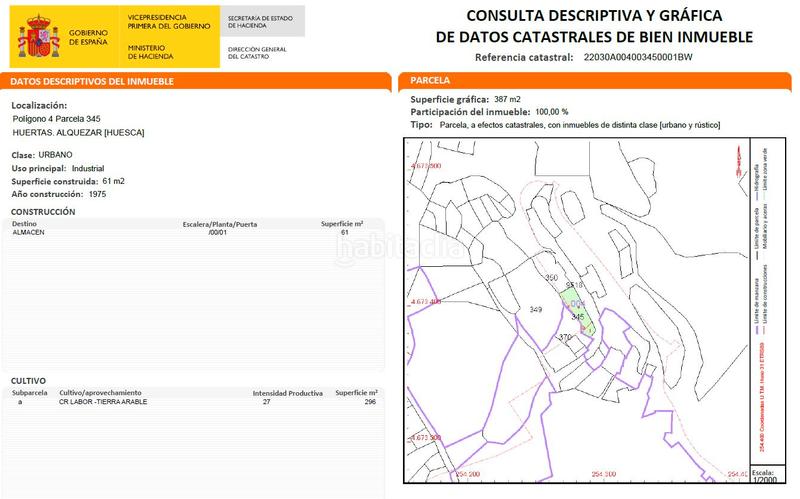
Task: Open the Datos Descriptivos del Inmueble header
Action: point(92,82)
